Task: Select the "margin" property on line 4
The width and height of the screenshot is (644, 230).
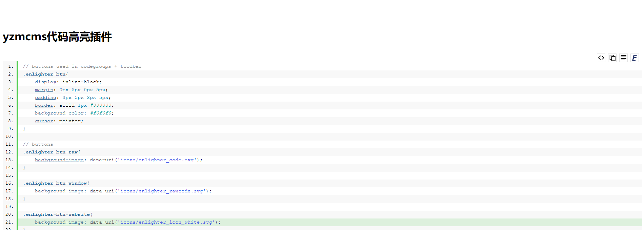Action: click(44, 90)
